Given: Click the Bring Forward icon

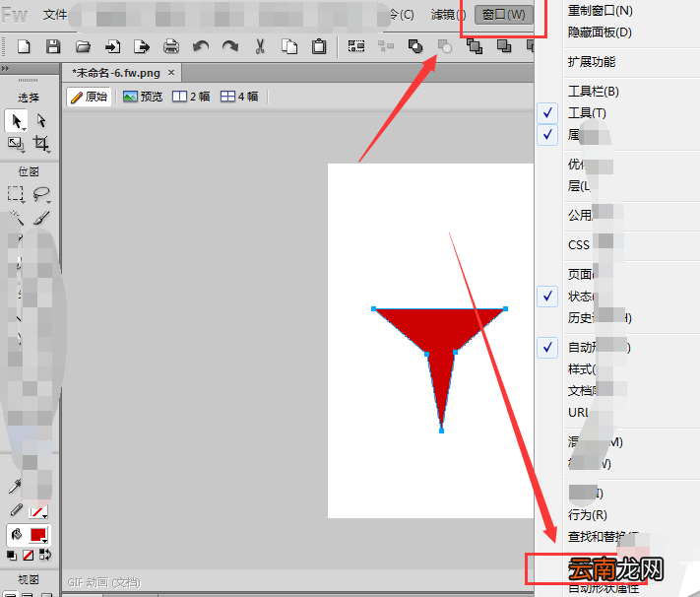Looking at the screenshot, I should pos(504,46).
